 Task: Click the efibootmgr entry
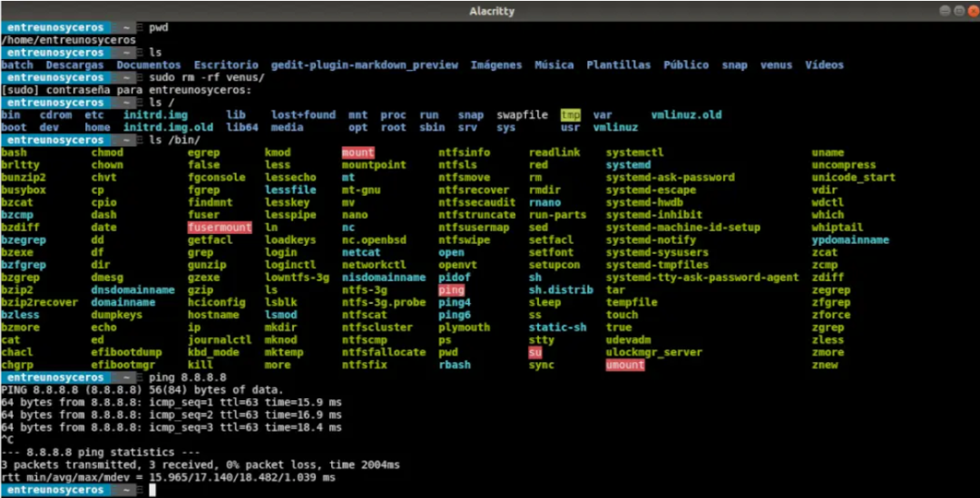(123, 365)
